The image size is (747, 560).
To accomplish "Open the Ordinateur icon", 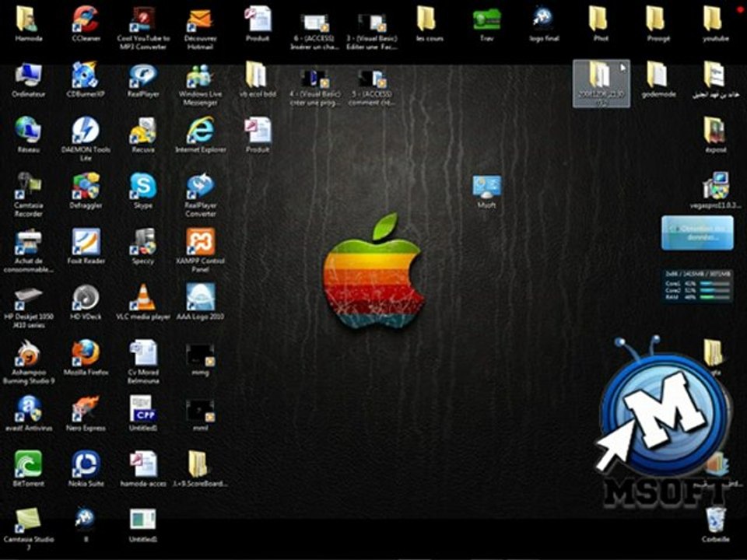I will [x=29, y=80].
